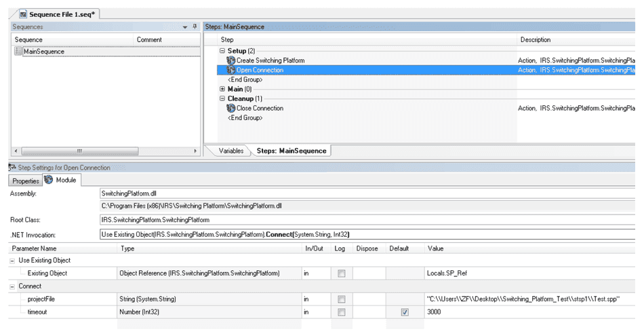Click the projectFile parameter name

pos(41,299)
